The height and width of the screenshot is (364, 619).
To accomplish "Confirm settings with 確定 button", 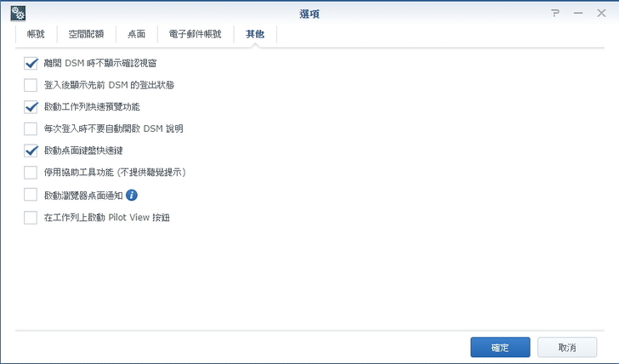I will pos(500,348).
